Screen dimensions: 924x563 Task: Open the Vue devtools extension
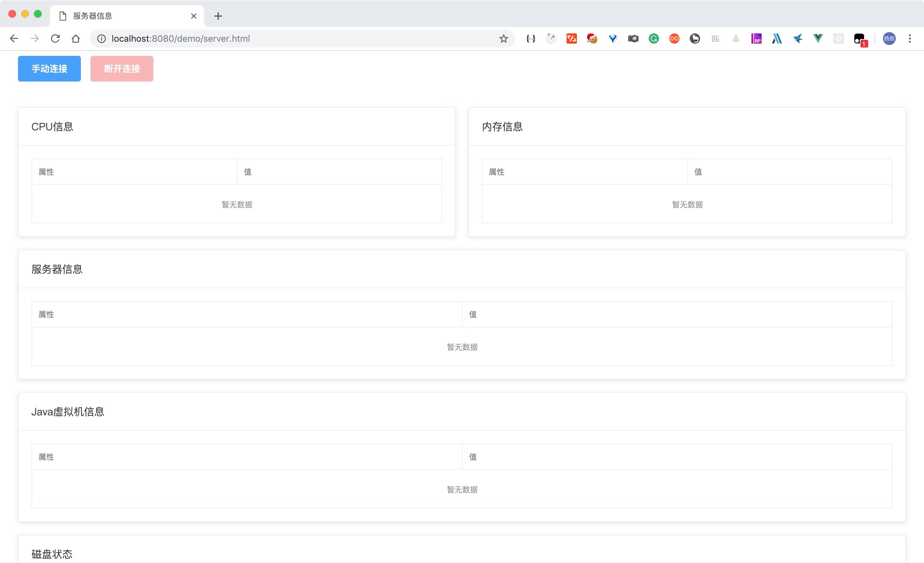pos(818,39)
